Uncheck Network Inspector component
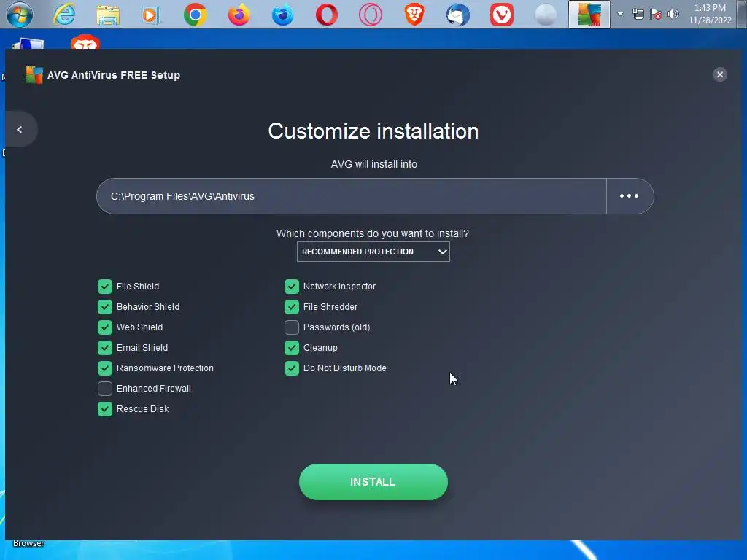 click(292, 286)
